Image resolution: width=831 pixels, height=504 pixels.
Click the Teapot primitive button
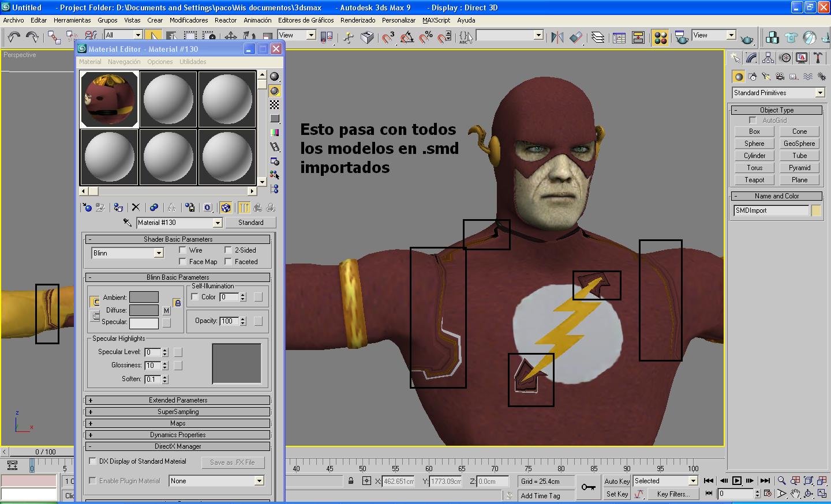pos(754,180)
